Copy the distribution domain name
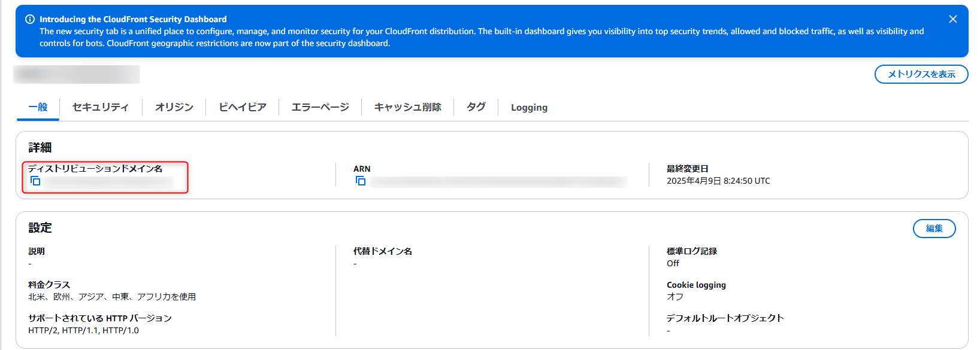The height and width of the screenshot is (350, 980). pos(35,181)
